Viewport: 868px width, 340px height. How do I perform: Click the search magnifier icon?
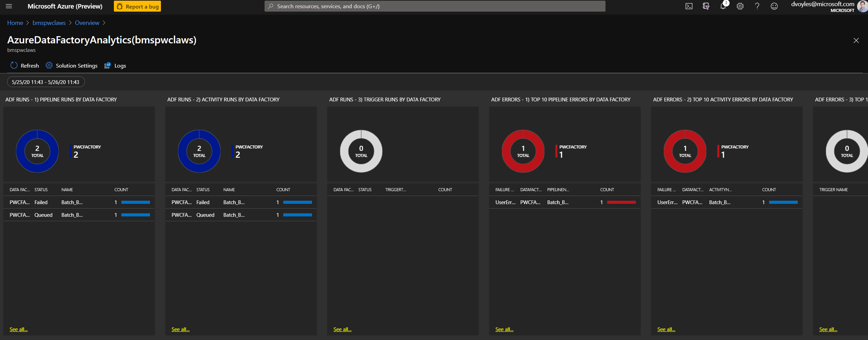[x=271, y=6]
